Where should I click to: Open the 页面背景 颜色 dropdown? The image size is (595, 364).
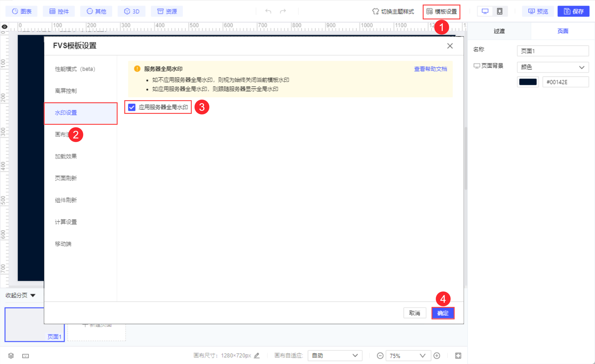[552, 67]
